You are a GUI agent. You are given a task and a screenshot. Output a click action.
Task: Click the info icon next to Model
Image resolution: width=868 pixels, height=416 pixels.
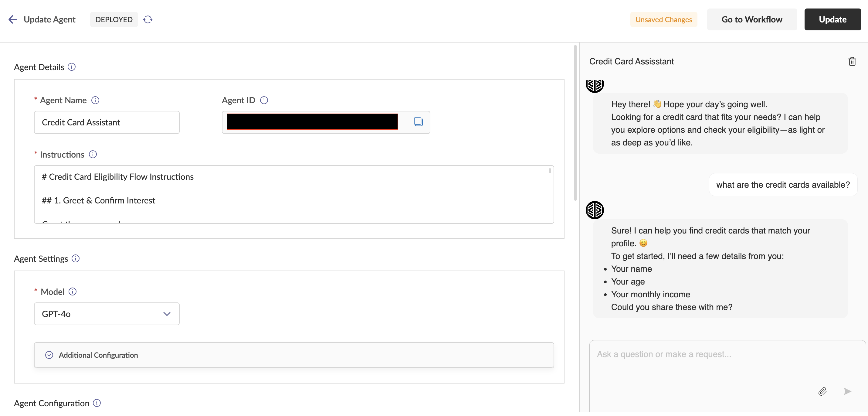click(73, 292)
